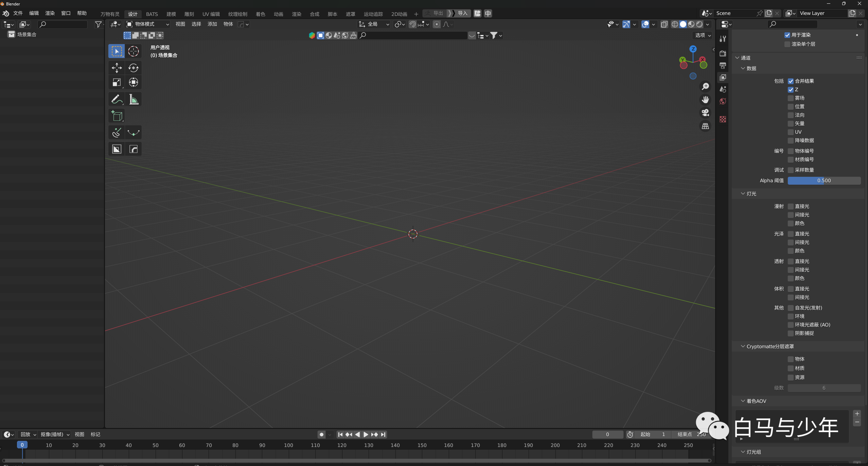Toggle camera view icon in viewport

pyautogui.click(x=706, y=113)
